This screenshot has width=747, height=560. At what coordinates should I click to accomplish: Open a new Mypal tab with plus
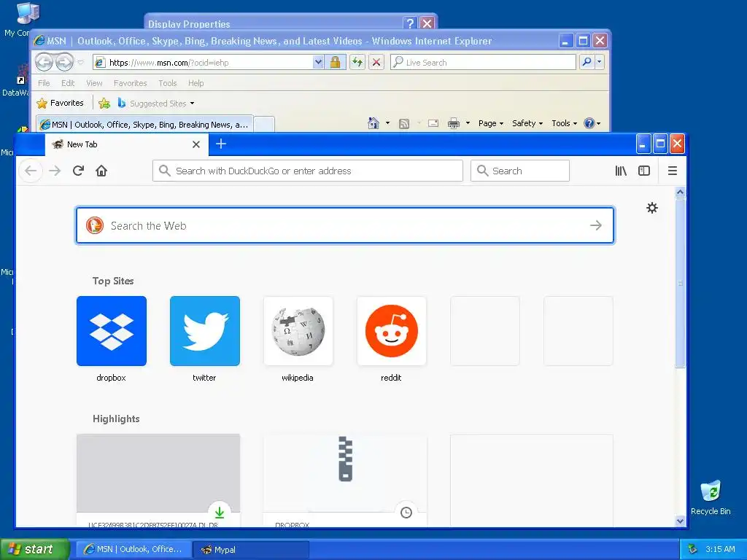pyautogui.click(x=221, y=144)
